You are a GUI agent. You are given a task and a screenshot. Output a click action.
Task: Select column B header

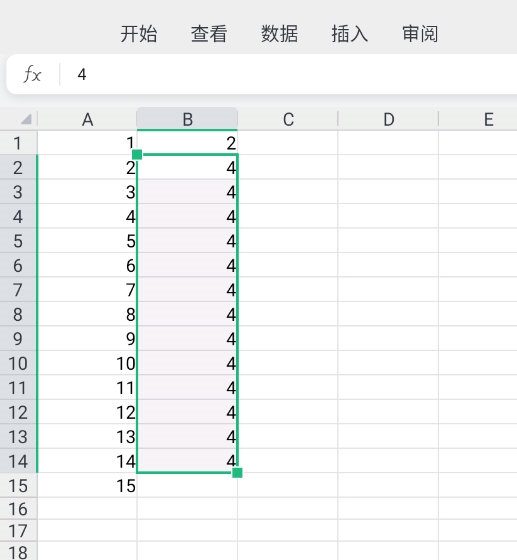coord(187,120)
